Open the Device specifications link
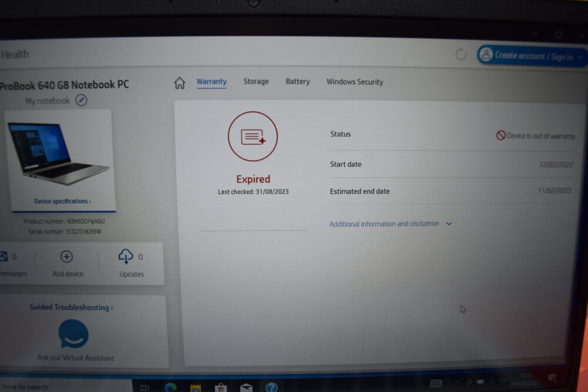The width and height of the screenshot is (588, 392). click(x=63, y=201)
